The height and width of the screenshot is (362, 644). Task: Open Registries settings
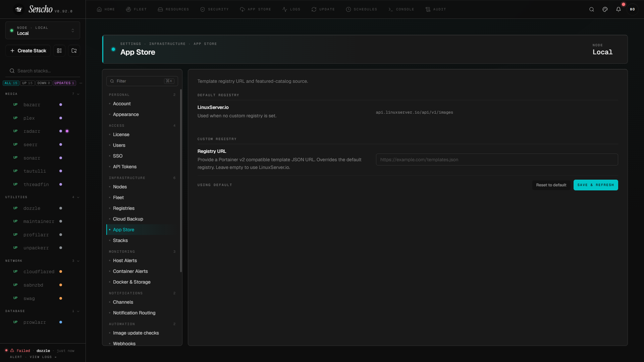pyautogui.click(x=142, y=208)
